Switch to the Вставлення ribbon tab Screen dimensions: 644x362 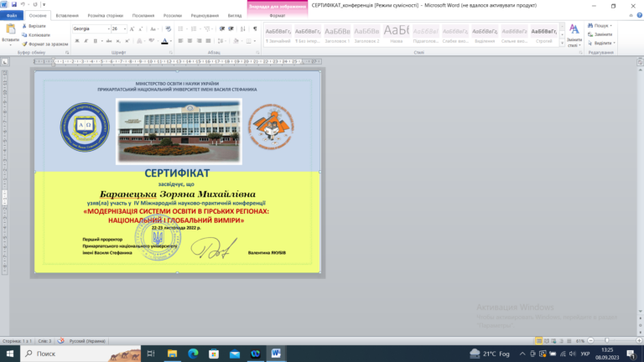point(67,16)
